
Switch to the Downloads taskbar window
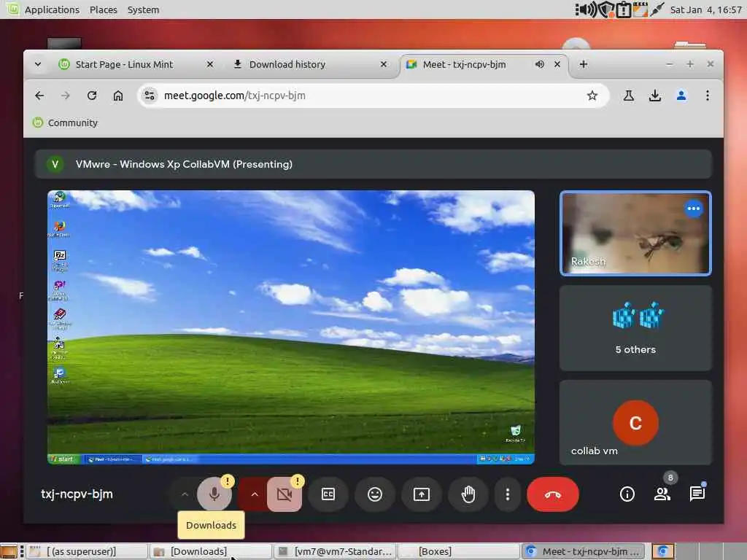click(210, 551)
